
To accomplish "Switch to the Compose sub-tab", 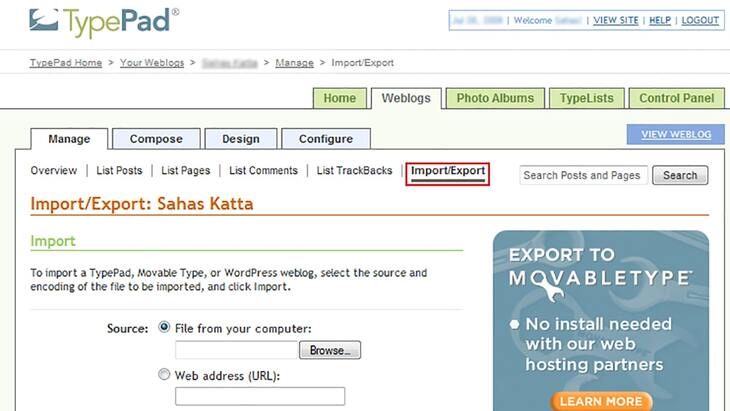I will point(156,139).
